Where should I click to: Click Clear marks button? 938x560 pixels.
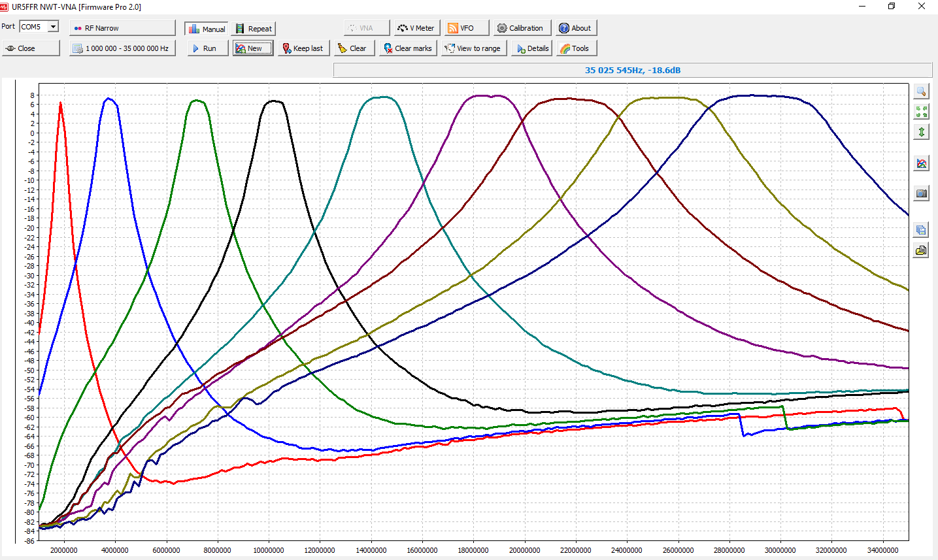click(x=409, y=48)
